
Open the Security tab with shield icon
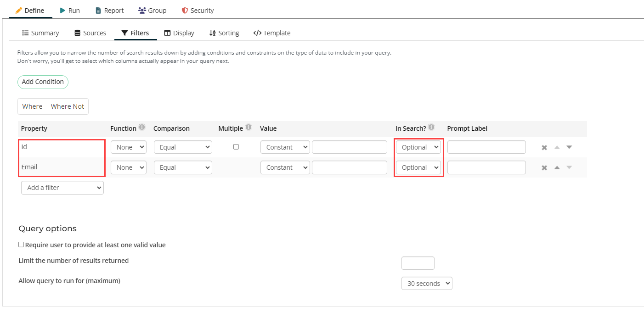(198, 10)
